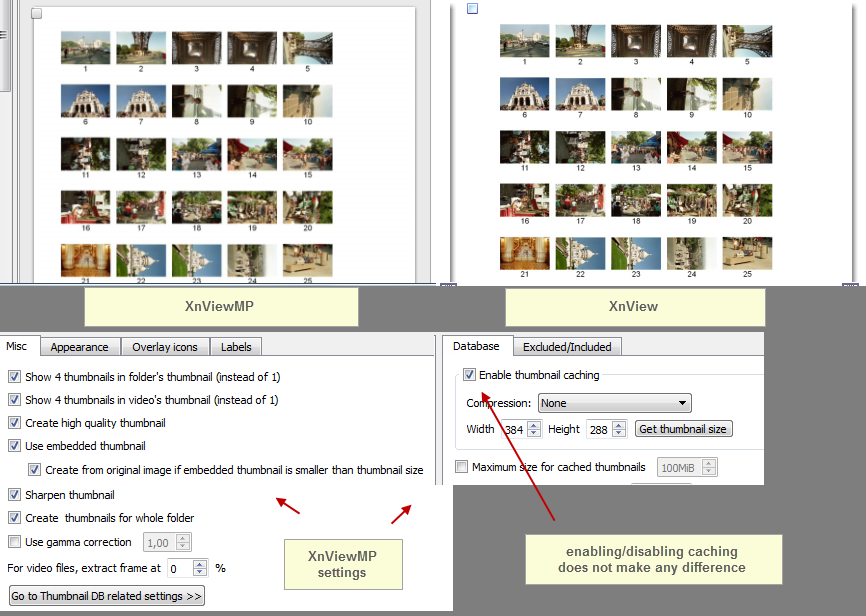Toggle 'Create thumbnails for whole folder'
Image resolution: width=866 pixels, height=616 pixels.
click(x=14, y=518)
